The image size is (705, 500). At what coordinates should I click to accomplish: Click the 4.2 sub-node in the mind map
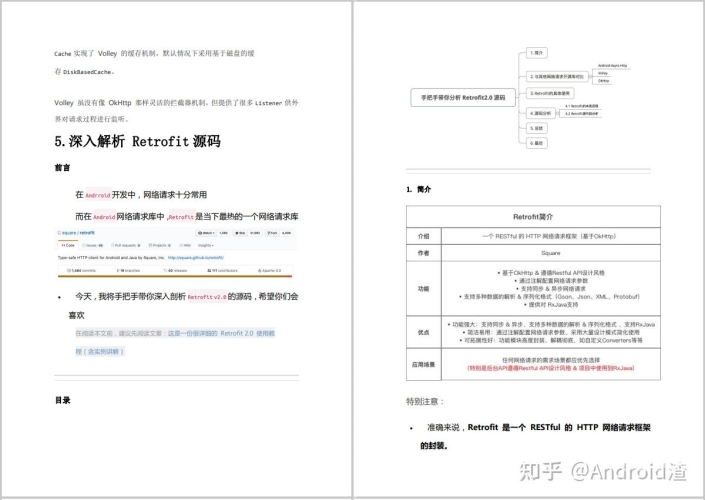pos(582,114)
